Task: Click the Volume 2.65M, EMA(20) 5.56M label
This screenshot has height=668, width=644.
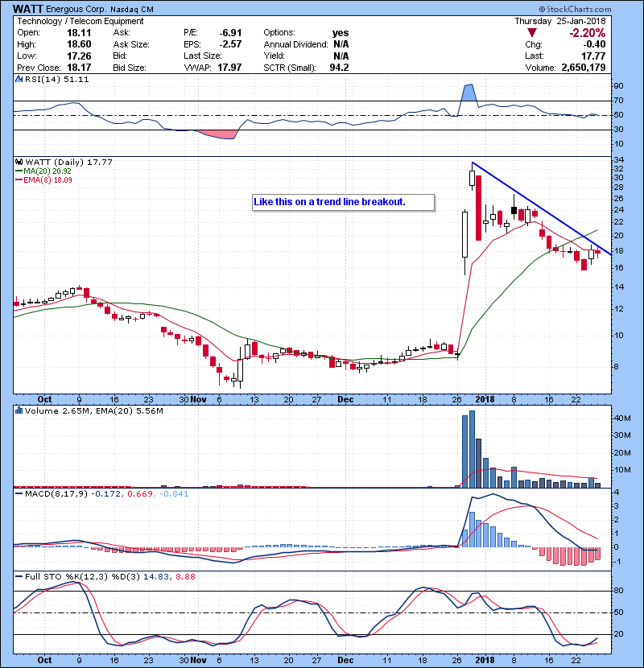Action: [x=93, y=411]
